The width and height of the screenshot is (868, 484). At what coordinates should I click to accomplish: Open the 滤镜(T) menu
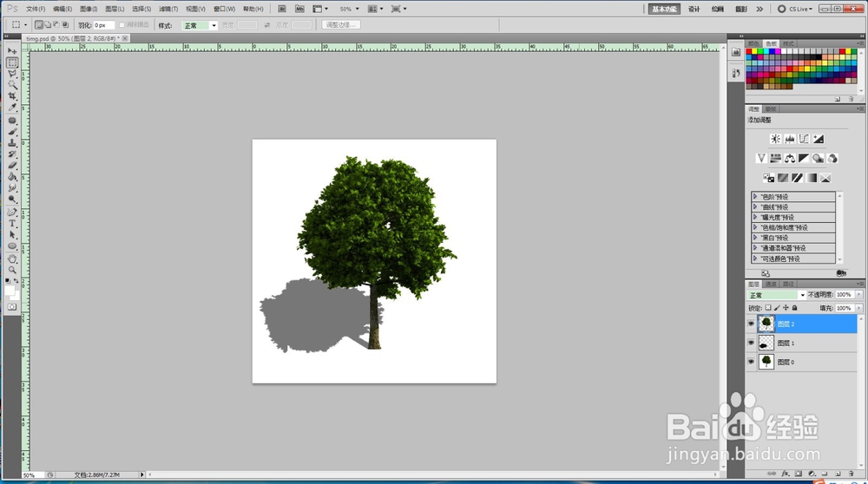pos(168,9)
